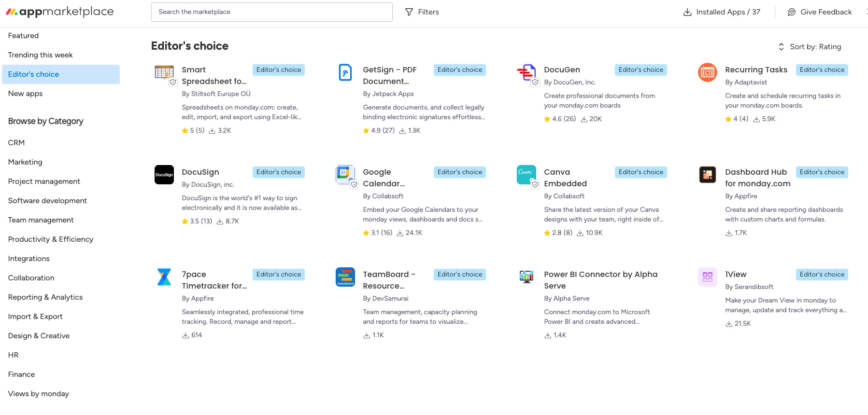Open the Power BI Connector app icon
The image size is (868, 415).
pyautogui.click(x=526, y=277)
